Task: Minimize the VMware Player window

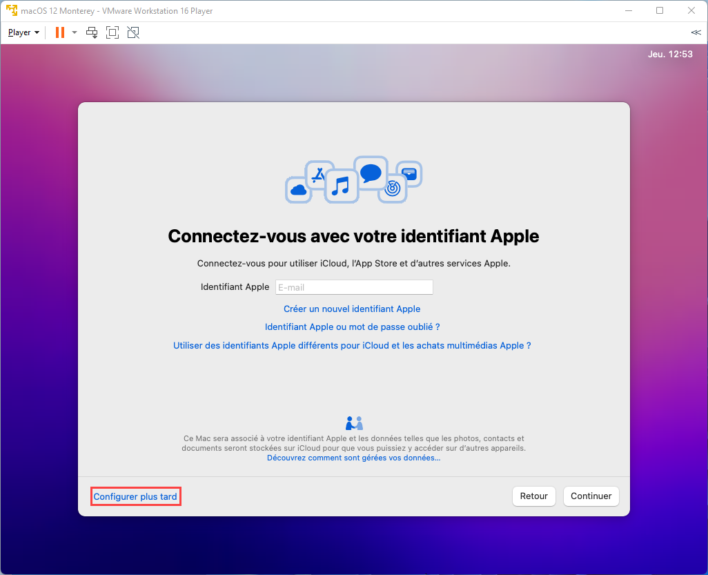Action: (629, 10)
